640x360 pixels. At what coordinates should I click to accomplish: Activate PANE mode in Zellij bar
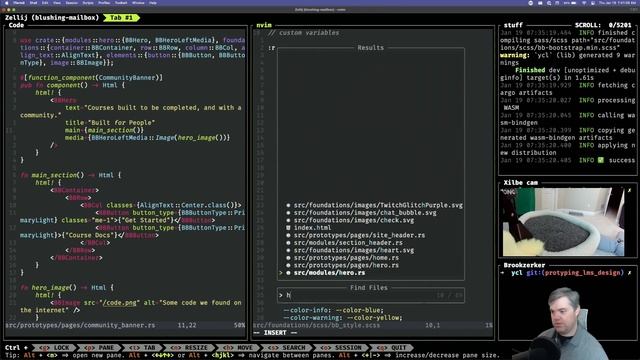click(99, 348)
